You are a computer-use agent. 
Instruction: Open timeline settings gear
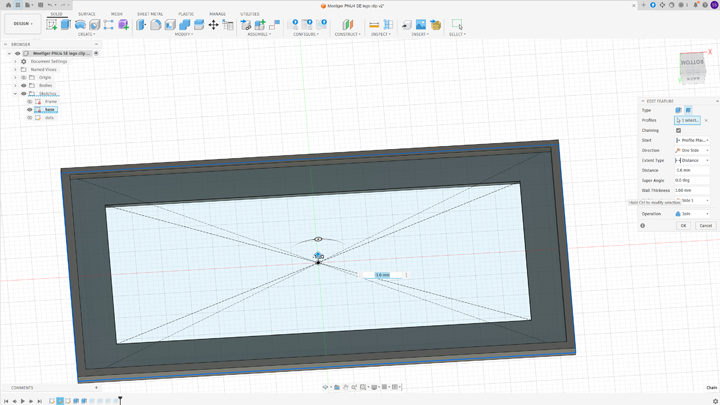coord(715,401)
